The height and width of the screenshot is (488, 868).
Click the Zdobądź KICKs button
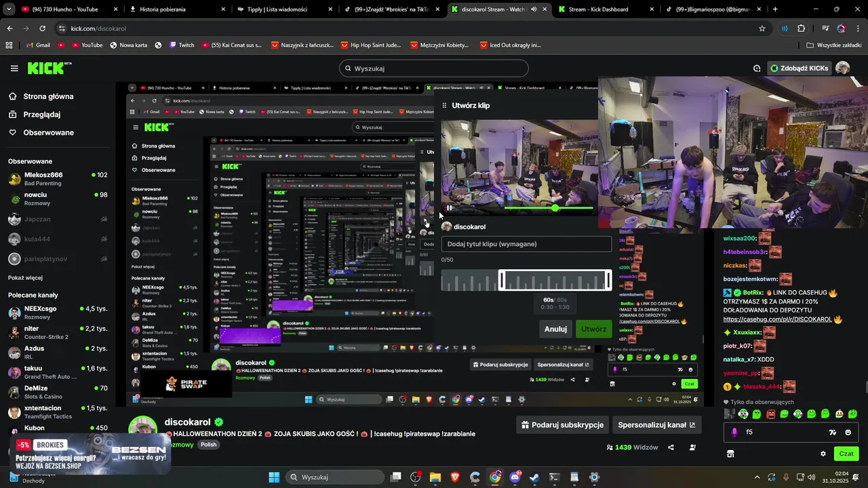click(x=800, y=68)
